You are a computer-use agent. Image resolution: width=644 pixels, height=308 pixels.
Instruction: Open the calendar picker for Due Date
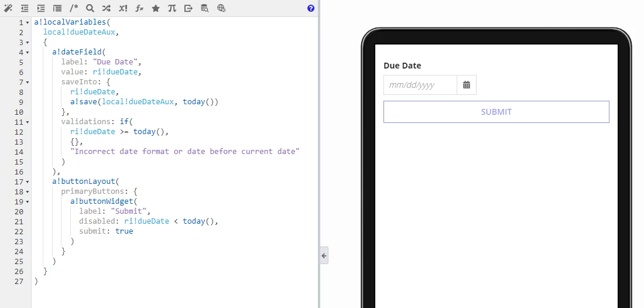pos(467,85)
